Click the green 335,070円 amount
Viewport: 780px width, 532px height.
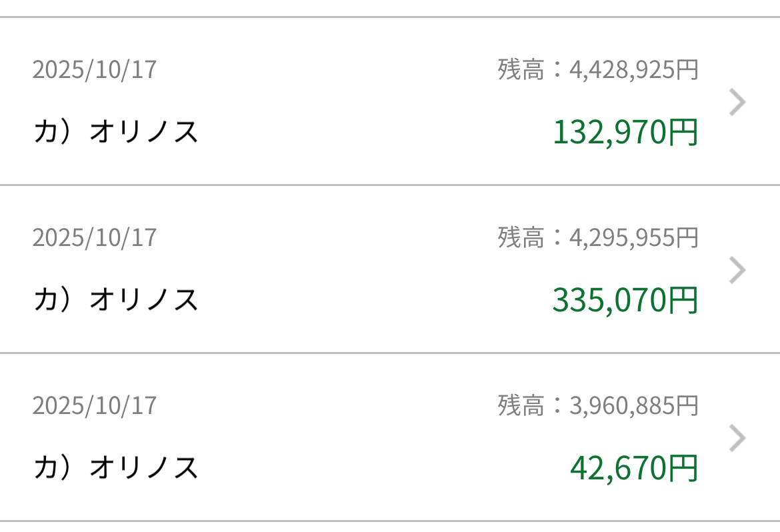coord(625,300)
